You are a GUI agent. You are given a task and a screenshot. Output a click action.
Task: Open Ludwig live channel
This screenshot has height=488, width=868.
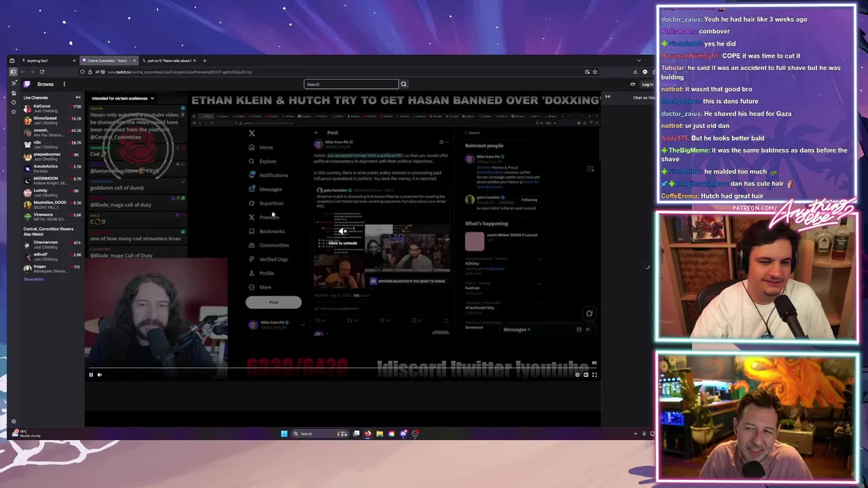pos(53,192)
